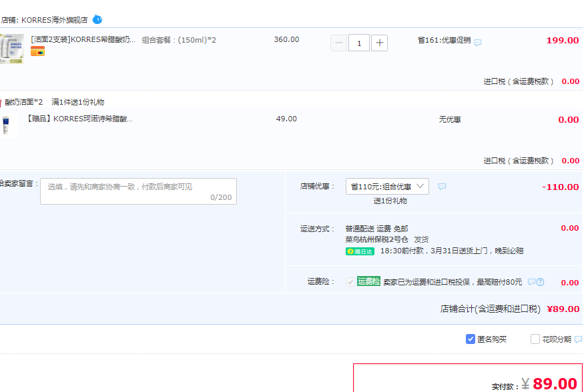Open the question mark help icon for 运费险
The height and width of the screenshot is (392, 588).
click(541, 282)
